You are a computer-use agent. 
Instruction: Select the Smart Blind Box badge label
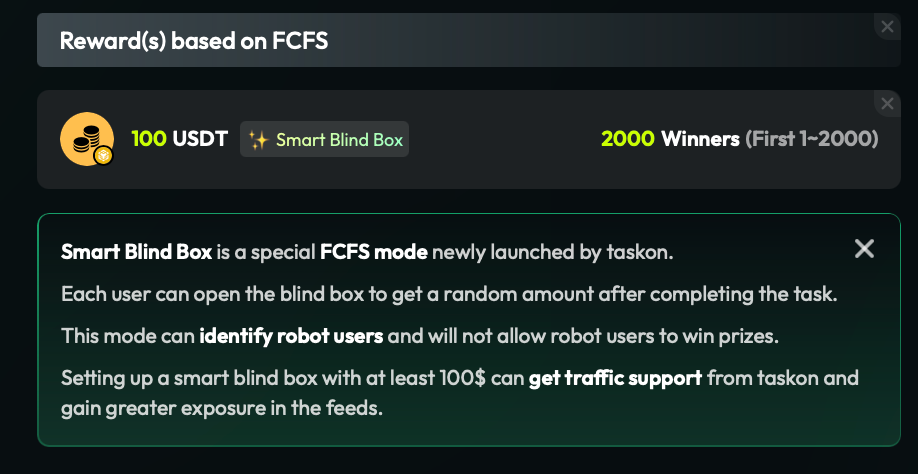tap(339, 140)
